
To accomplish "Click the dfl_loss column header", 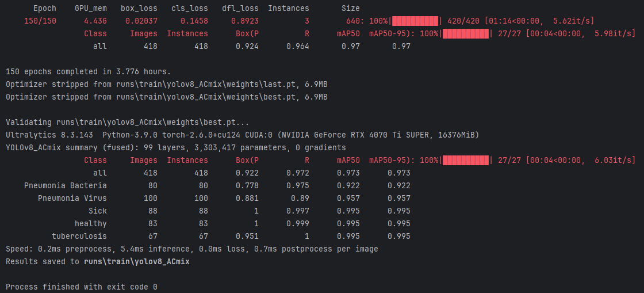I will click(x=240, y=9).
